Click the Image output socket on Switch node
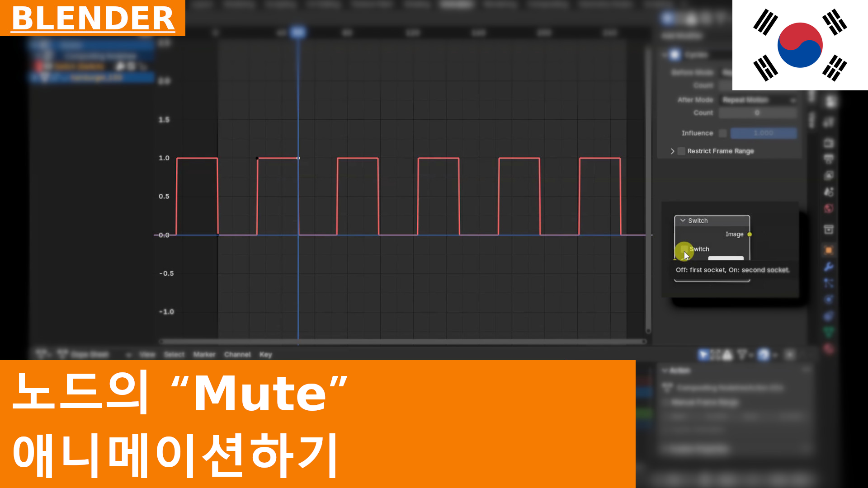 click(750, 235)
